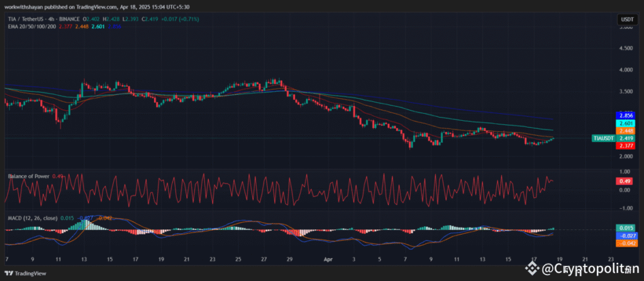Click the Binance logo in the watermark
Screen dimensions: 644x281
(x=533, y=268)
